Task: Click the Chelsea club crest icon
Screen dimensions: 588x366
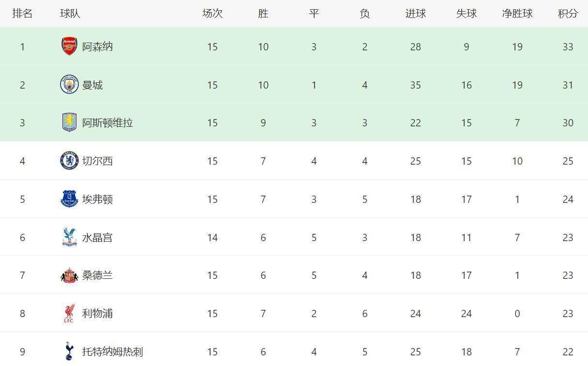Action: point(69,161)
